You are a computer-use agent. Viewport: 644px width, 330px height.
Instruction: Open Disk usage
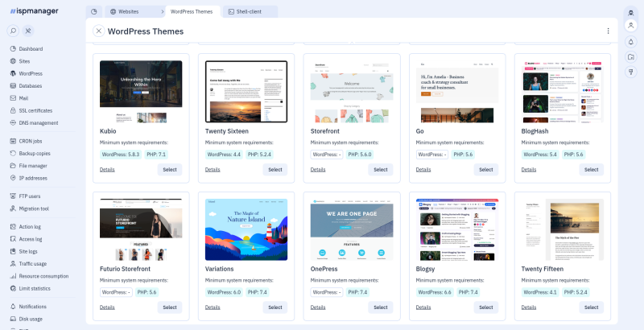(x=31, y=319)
